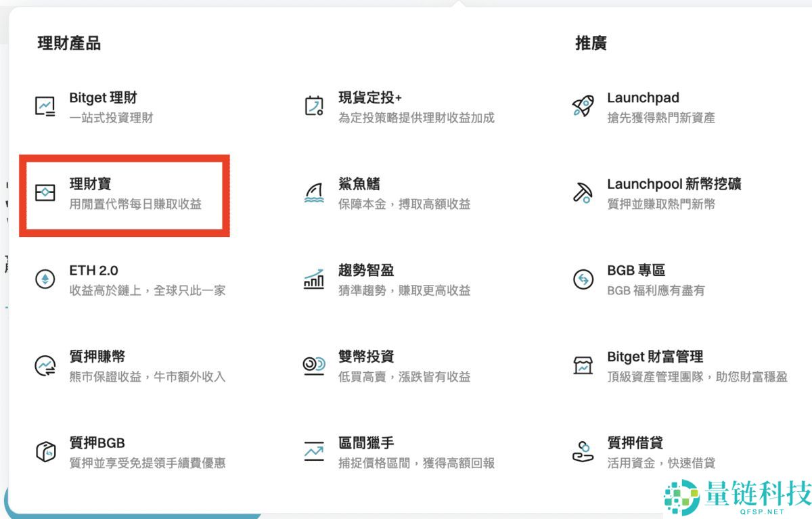The height and width of the screenshot is (519, 812).
Task: Open the ETH 2.0 product link
Action: pos(95,270)
